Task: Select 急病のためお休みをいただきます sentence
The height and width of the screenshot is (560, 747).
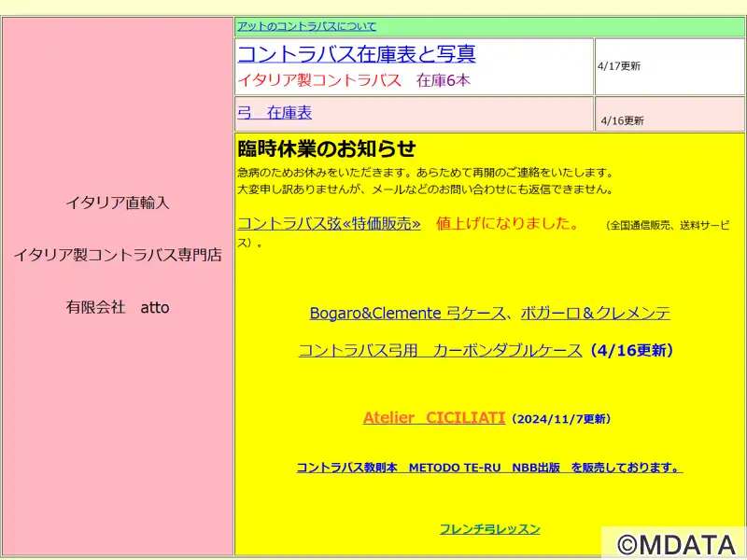Action: click(426, 173)
